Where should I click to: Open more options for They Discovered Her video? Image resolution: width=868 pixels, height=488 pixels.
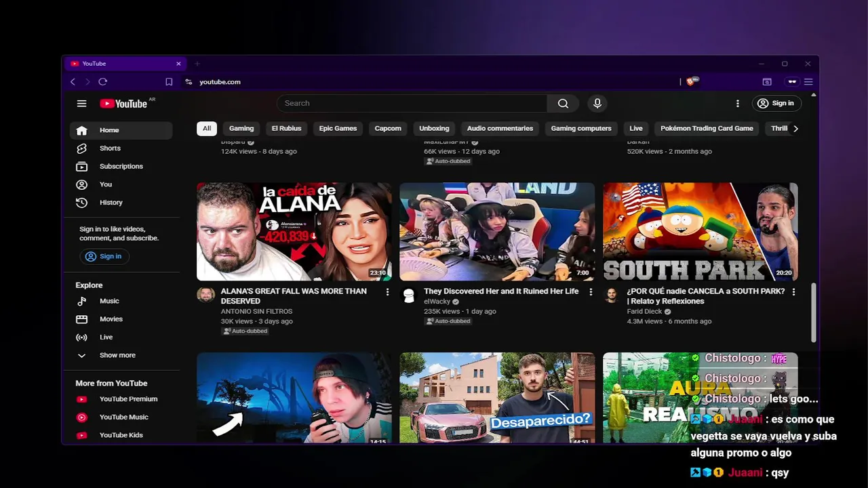tap(591, 292)
